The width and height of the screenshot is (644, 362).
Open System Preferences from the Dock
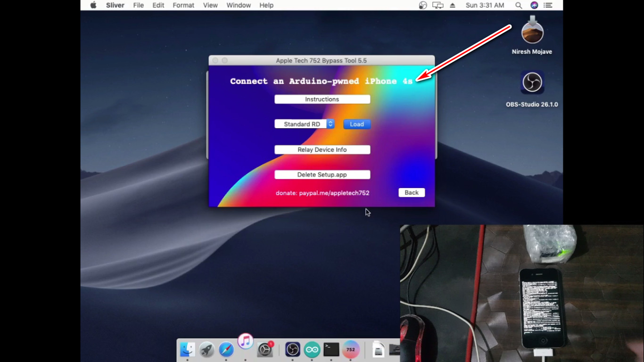pos(265,350)
